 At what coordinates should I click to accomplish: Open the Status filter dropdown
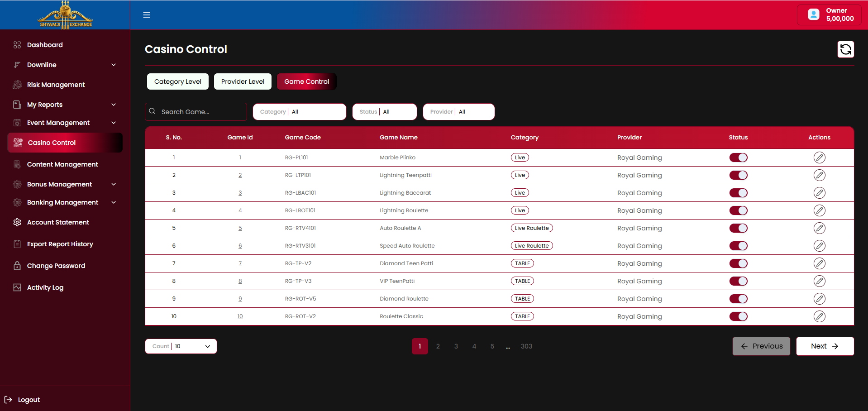coord(385,112)
